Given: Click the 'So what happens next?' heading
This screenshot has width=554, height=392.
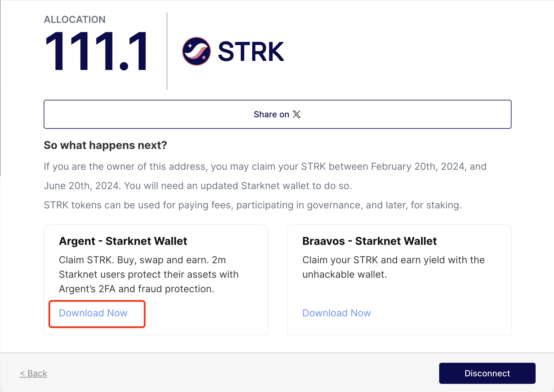Looking at the screenshot, I should 105,145.
